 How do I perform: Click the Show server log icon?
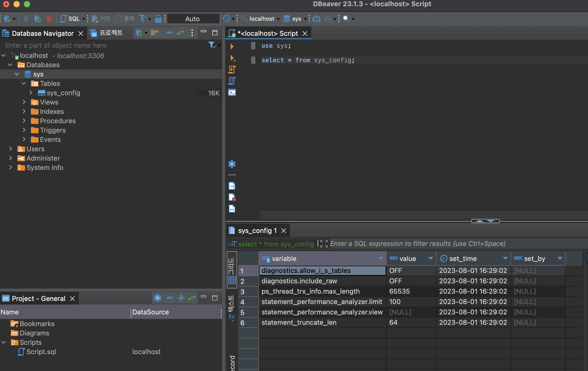(x=232, y=197)
